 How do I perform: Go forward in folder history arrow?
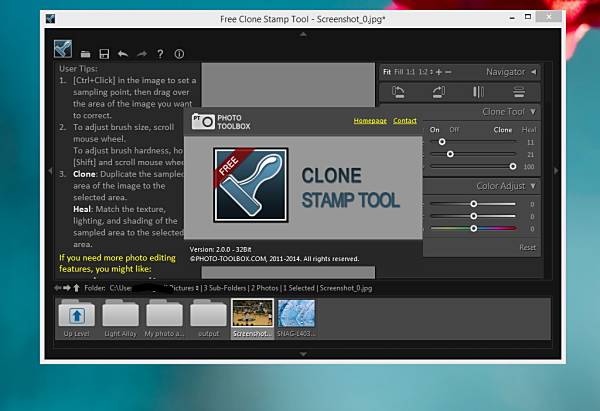67,288
